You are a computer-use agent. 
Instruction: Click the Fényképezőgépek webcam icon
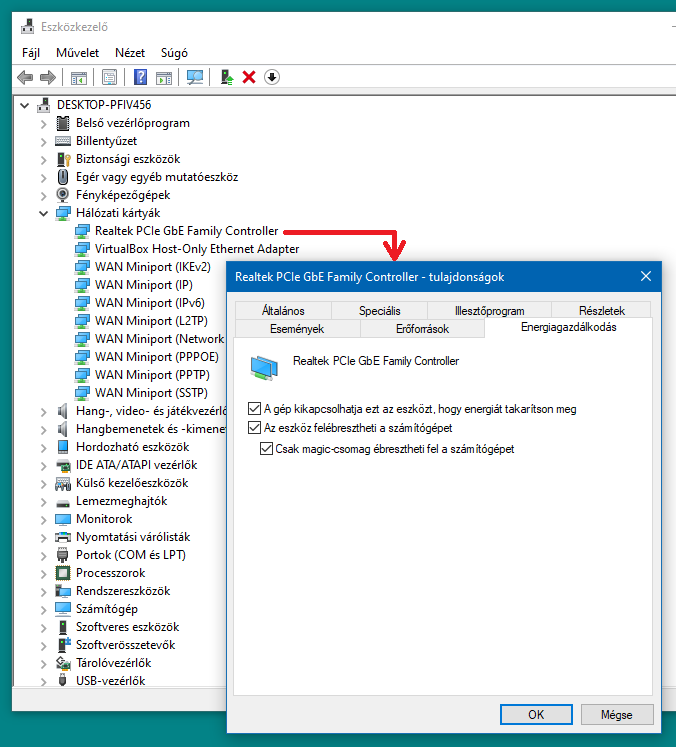[x=62, y=195]
